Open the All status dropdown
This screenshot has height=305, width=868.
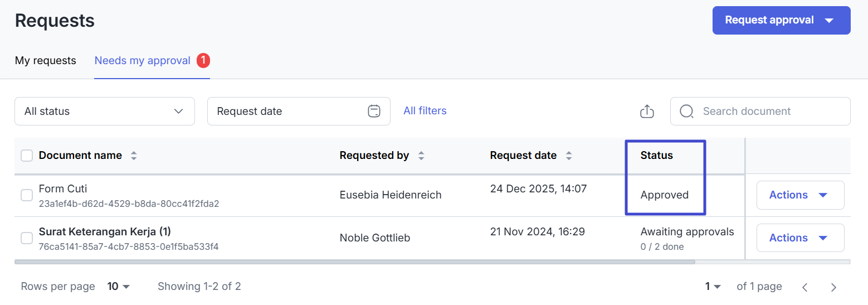click(x=105, y=112)
